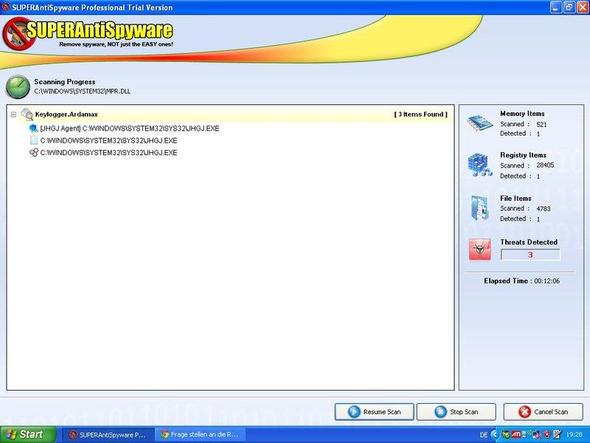This screenshot has width=590, height=443.
Task: Click the File Items folder icon
Action: point(480,207)
